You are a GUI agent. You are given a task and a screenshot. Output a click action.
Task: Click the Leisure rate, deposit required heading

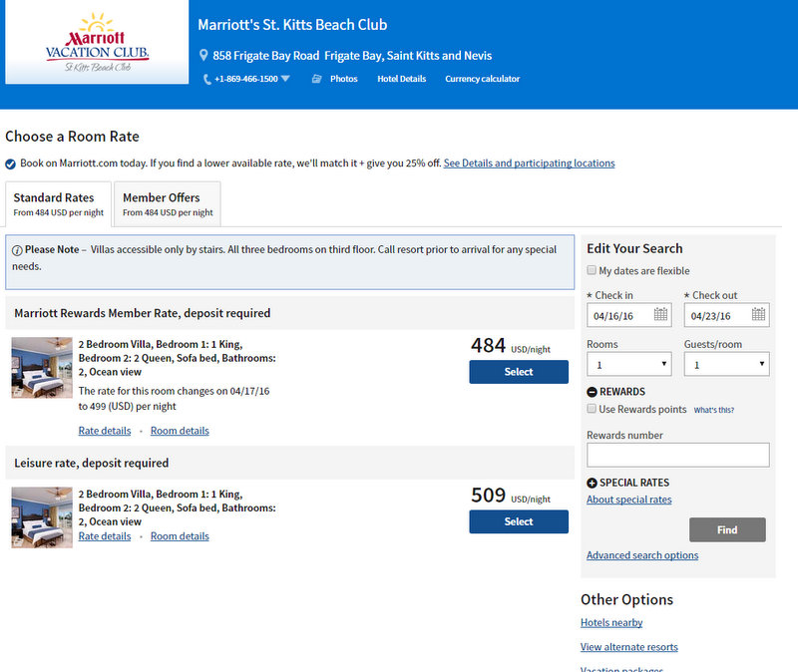92,463
